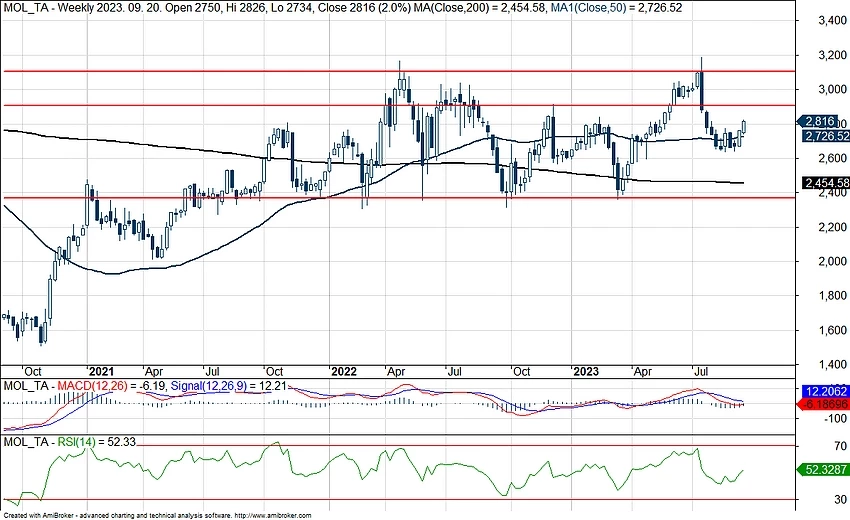The image size is (850, 520).
Task: Click the 52.3287 RSI value tag
Action: click(824, 470)
